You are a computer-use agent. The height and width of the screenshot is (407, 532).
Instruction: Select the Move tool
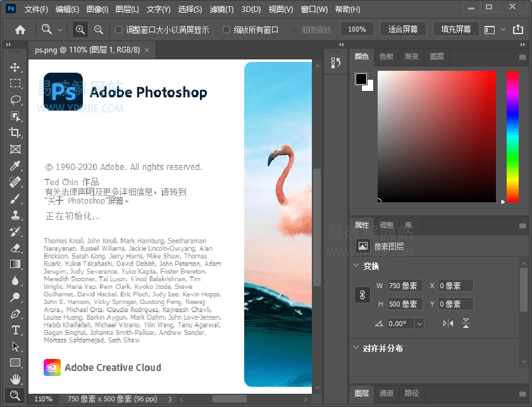point(15,67)
